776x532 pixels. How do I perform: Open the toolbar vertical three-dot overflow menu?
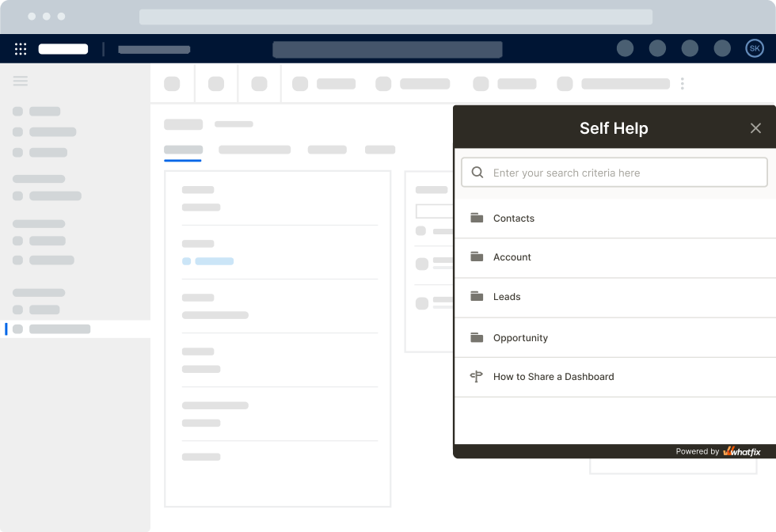coord(682,84)
